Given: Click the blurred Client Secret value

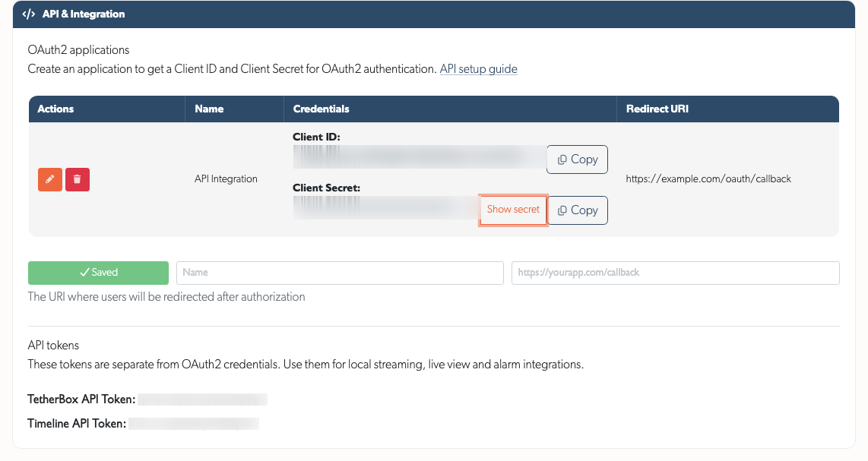Looking at the screenshot, I should tap(386, 208).
